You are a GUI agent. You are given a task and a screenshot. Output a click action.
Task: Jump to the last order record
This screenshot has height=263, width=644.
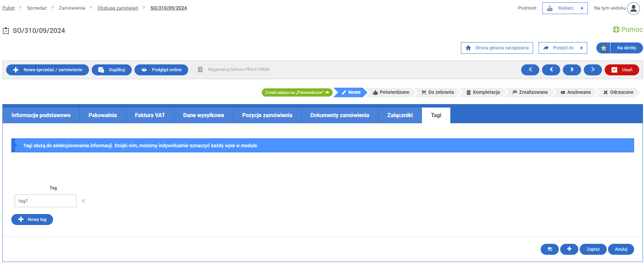tap(592, 70)
